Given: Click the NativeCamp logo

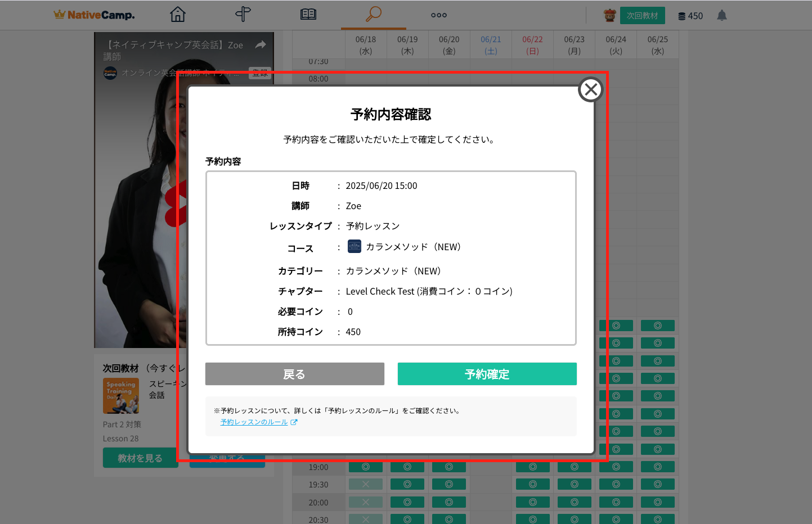Looking at the screenshot, I should pos(94,15).
